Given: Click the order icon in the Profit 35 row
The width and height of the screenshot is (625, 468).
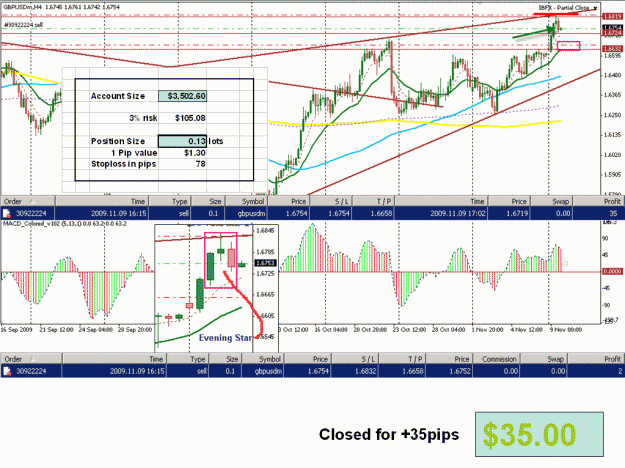Looking at the screenshot, I should pos(6,213).
